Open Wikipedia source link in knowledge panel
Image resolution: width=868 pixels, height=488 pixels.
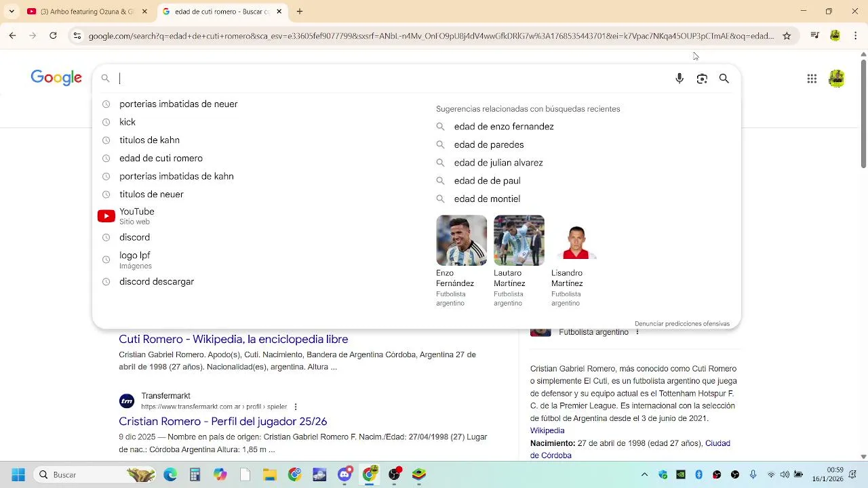[547, 430]
